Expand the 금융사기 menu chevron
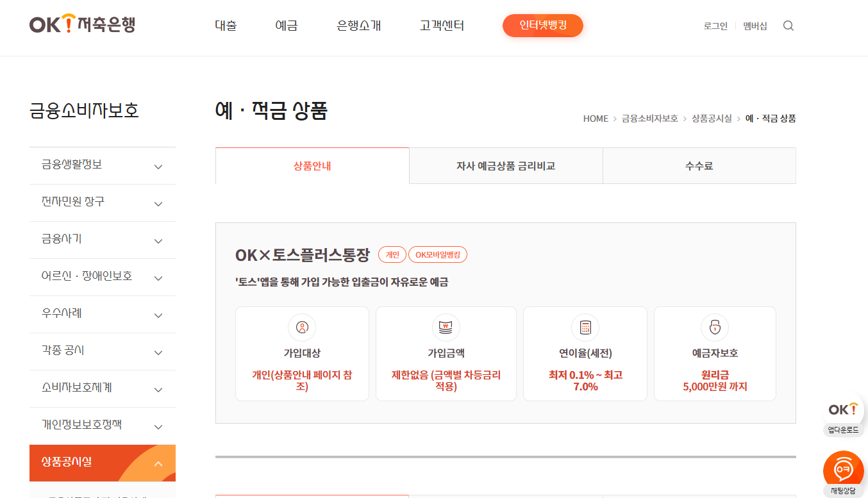The height and width of the screenshot is (498, 868). [158, 240]
